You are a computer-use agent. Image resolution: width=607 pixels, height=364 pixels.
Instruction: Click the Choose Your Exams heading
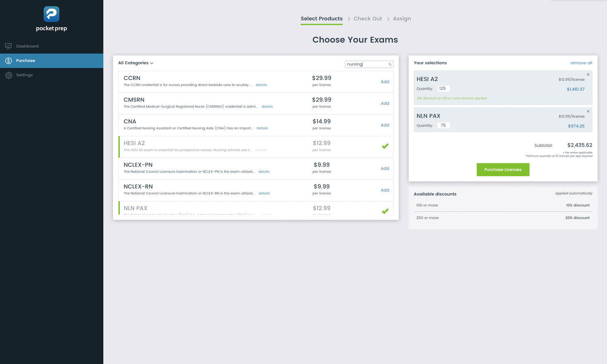[355, 40]
